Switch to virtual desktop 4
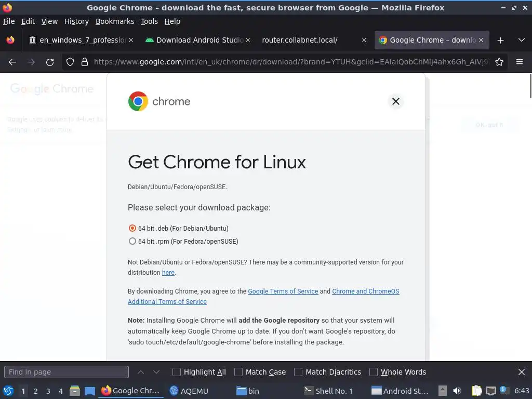This screenshot has width=532, height=399. tap(61, 391)
